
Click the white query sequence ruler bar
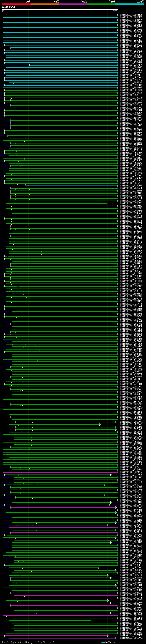tap(60, 9)
